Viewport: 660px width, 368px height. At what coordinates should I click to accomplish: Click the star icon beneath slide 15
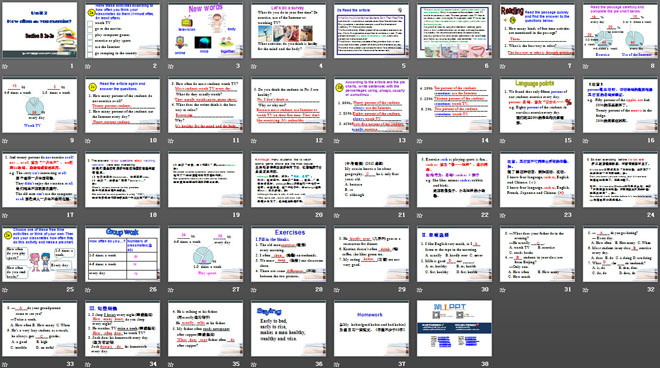503,141
